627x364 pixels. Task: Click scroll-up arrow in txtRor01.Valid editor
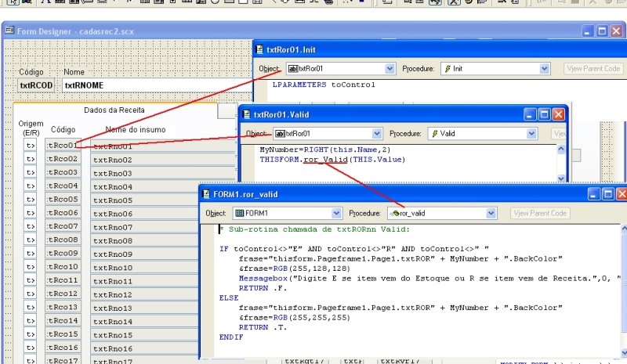click(561, 149)
